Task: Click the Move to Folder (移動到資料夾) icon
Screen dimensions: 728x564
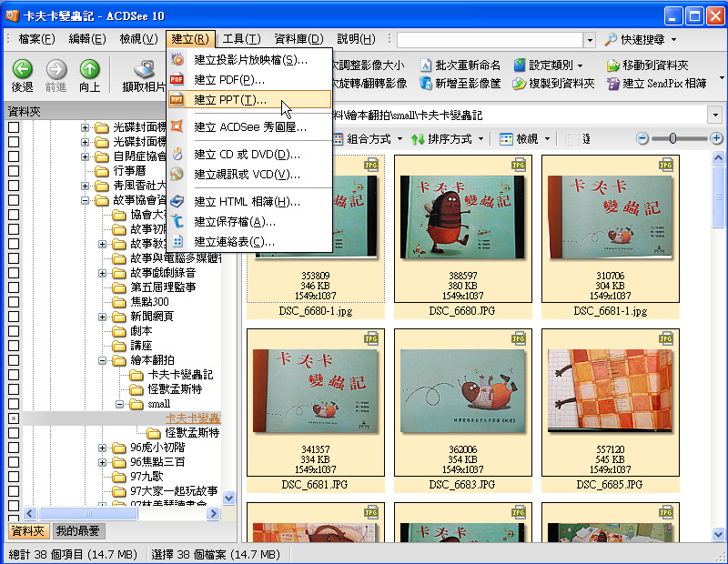Action: (613, 65)
